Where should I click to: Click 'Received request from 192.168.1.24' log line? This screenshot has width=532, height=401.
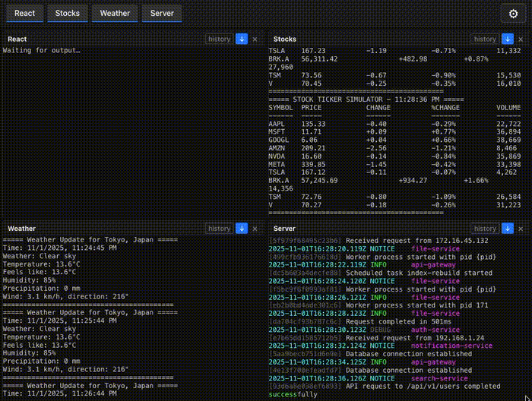pyautogui.click(x=376, y=338)
